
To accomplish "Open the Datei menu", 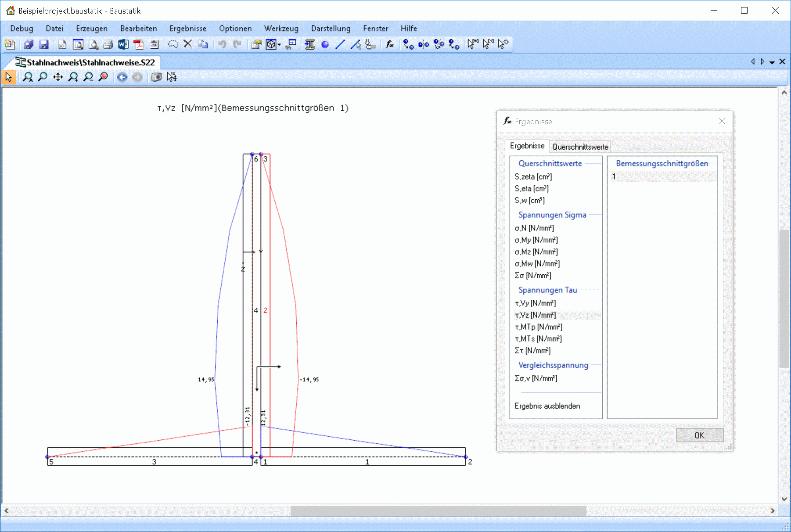I will point(54,29).
